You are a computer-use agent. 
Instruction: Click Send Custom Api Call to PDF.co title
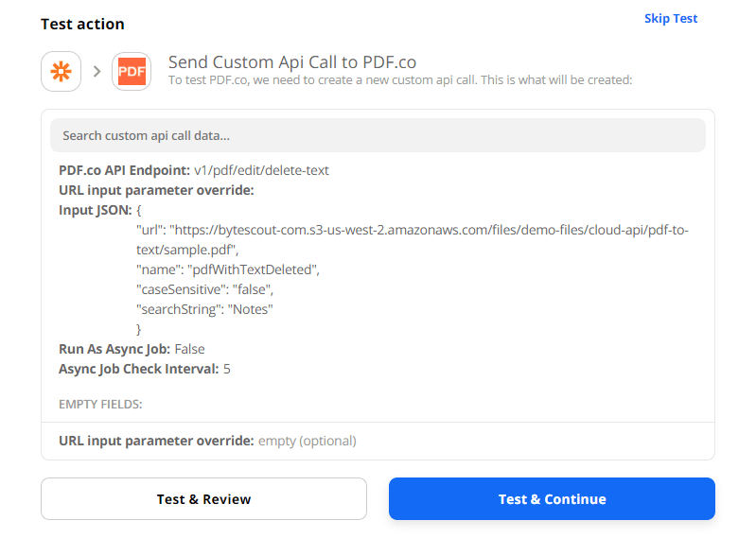click(x=291, y=61)
